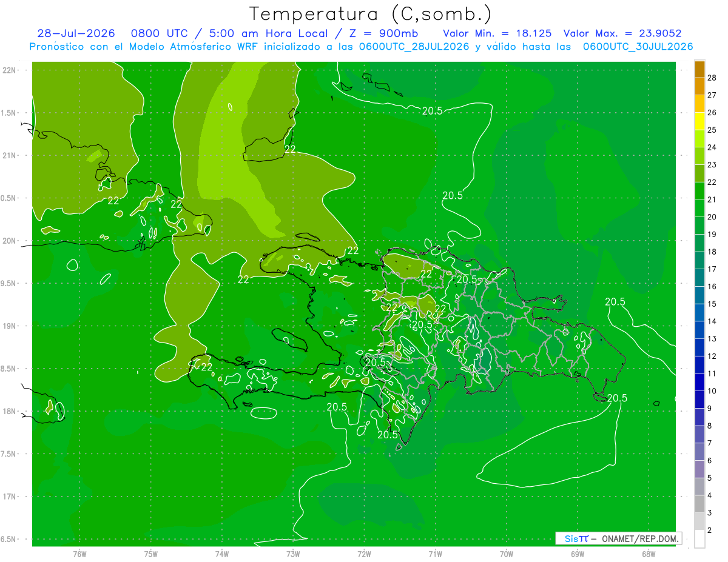Click the "68W" longitude axis label
The width and height of the screenshot is (728, 562).
tap(648, 554)
